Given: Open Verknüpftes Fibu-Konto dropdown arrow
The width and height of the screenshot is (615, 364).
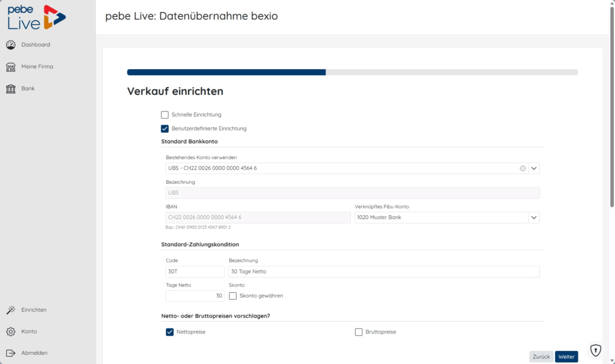Looking at the screenshot, I should tap(534, 217).
